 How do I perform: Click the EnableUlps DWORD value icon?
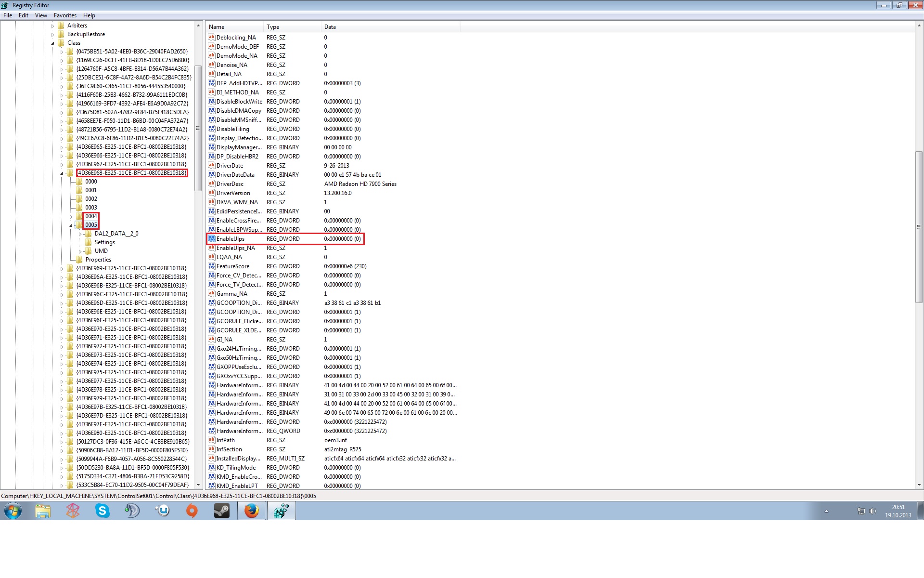[x=211, y=239]
